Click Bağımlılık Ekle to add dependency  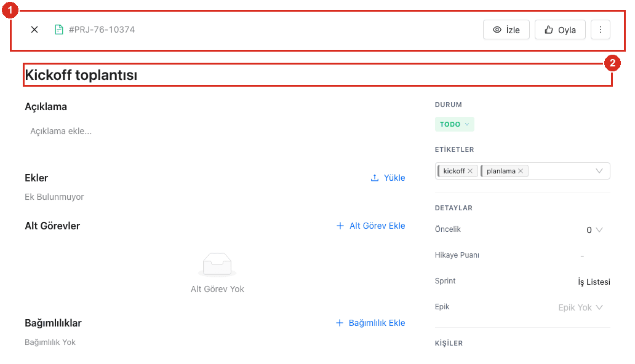click(x=370, y=323)
